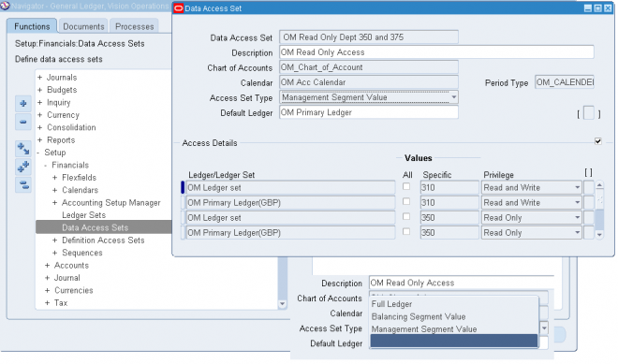The image size is (618, 364).
Task: Click the Access Details scrollbar up arrow
Action: (x=599, y=185)
